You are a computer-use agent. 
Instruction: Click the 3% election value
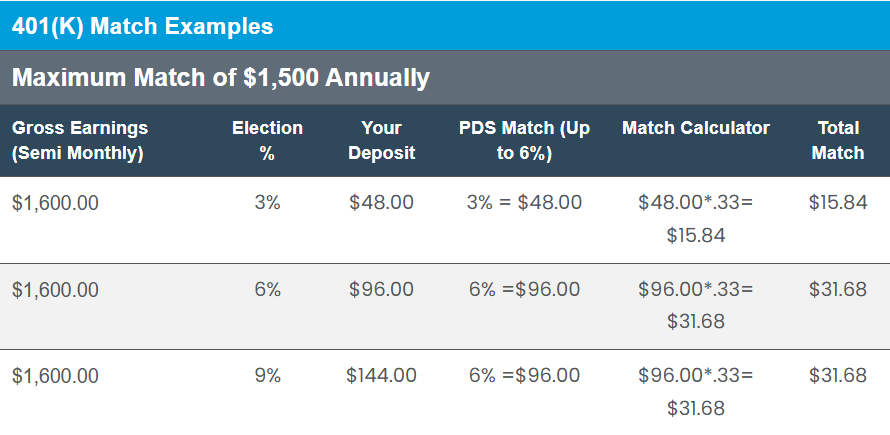coord(267,203)
